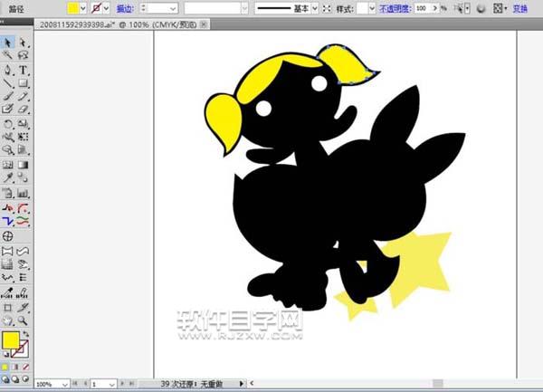
Task: Open the fill color dropdown in control bar
Action: (83, 8)
